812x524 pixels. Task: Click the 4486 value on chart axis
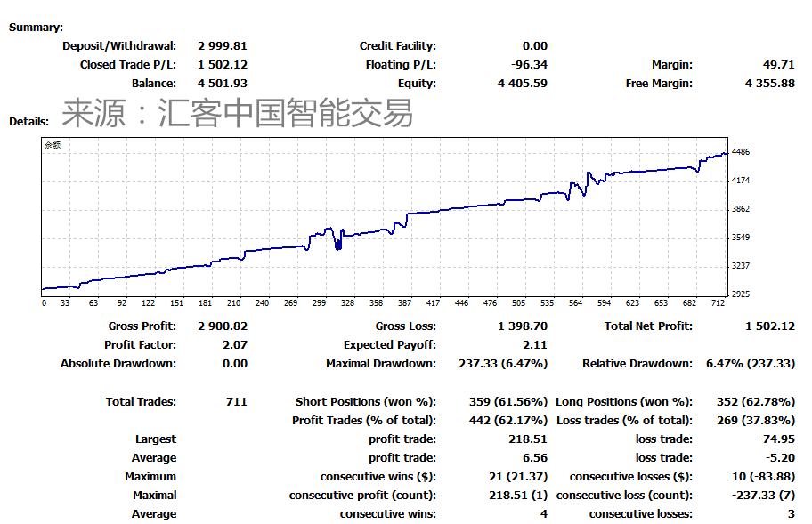(x=741, y=152)
